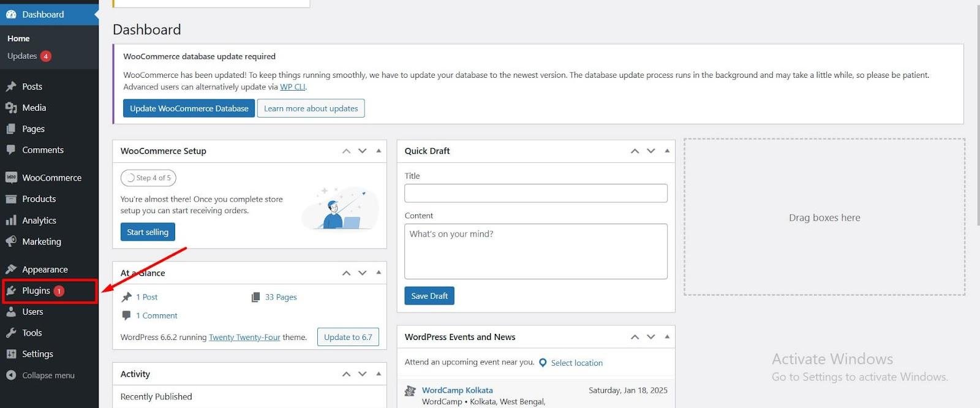Open the Updates submenu item
The height and width of the screenshot is (408, 980).
pos(22,56)
